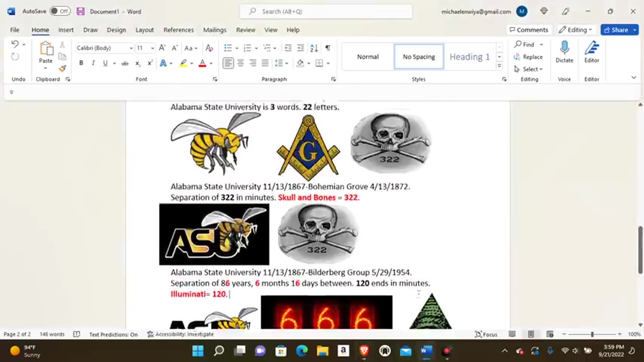The image size is (644, 362).
Task: Open Amazon app from taskbar
Action: click(x=343, y=350)
